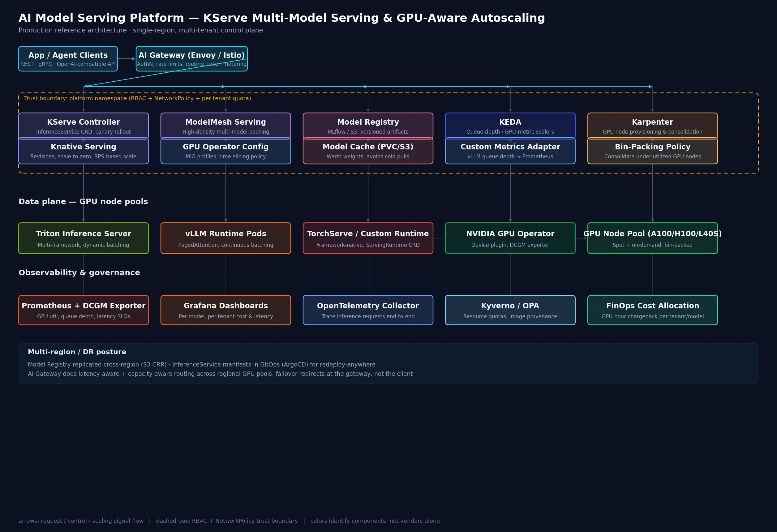Click 'AuthN, rate limits, routing, token metering' text
777x532 pixels.
pos(191,64)
